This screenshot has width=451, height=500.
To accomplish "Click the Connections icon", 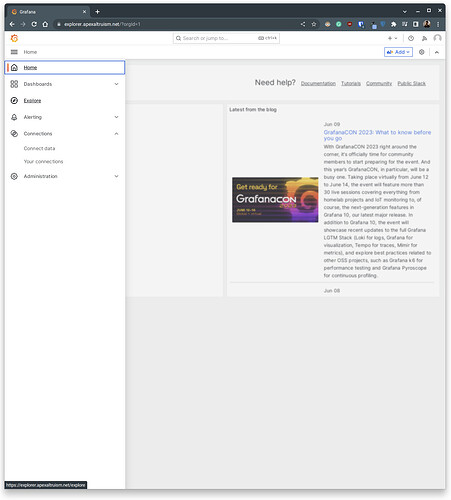I will pyautogui.click(x=14, y=134).
